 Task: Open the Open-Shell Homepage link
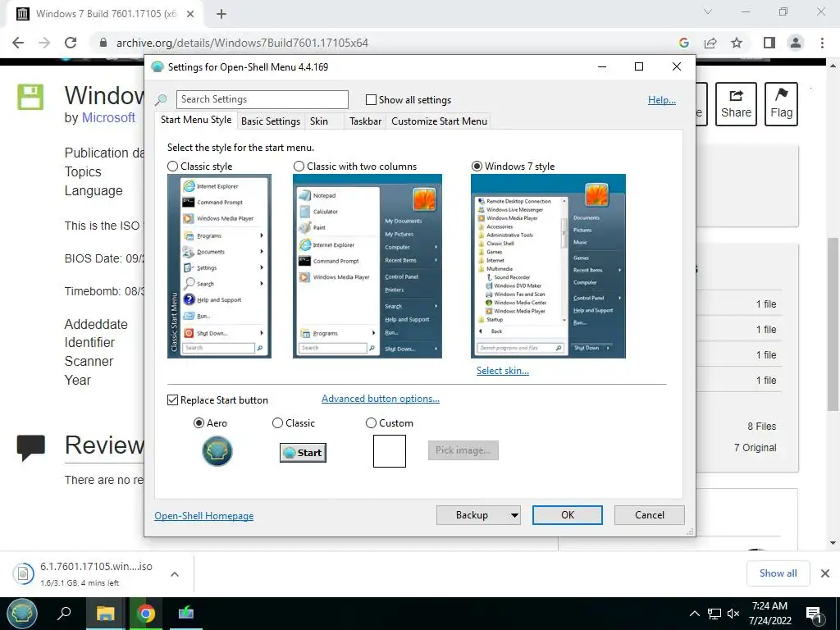[x=204, y=516]
